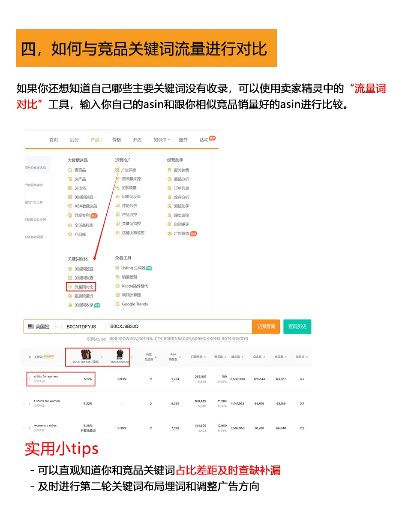Click the 利润计算器 calculator icon

click(x=117, y=295)
